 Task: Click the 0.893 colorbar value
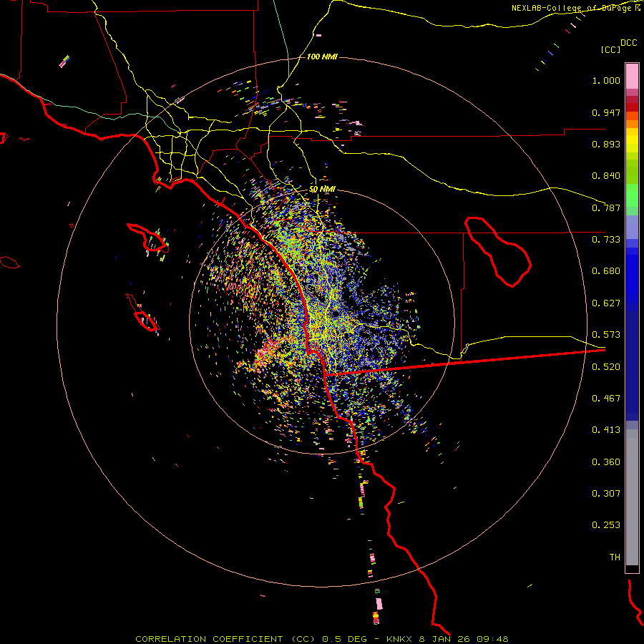[606, 144]
